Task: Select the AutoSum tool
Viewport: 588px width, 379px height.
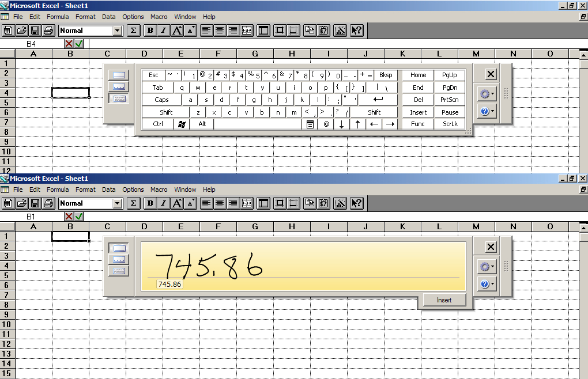Action: pos(133,30)
